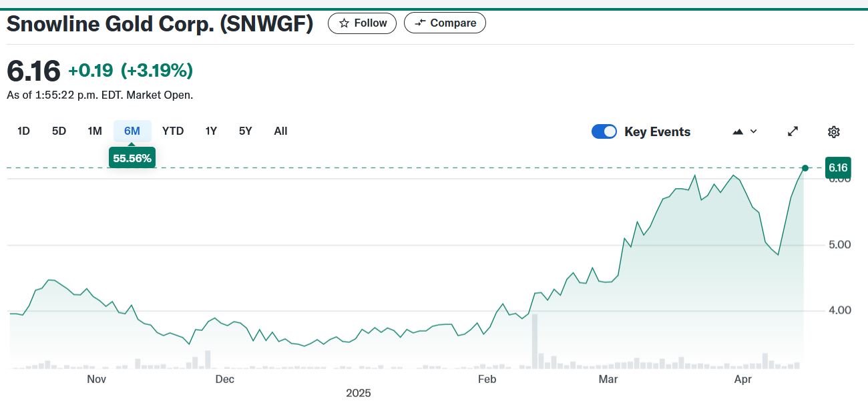This screenshot has height=409, width=868.
Task: Select the 6M range tab
Action: 132,131
